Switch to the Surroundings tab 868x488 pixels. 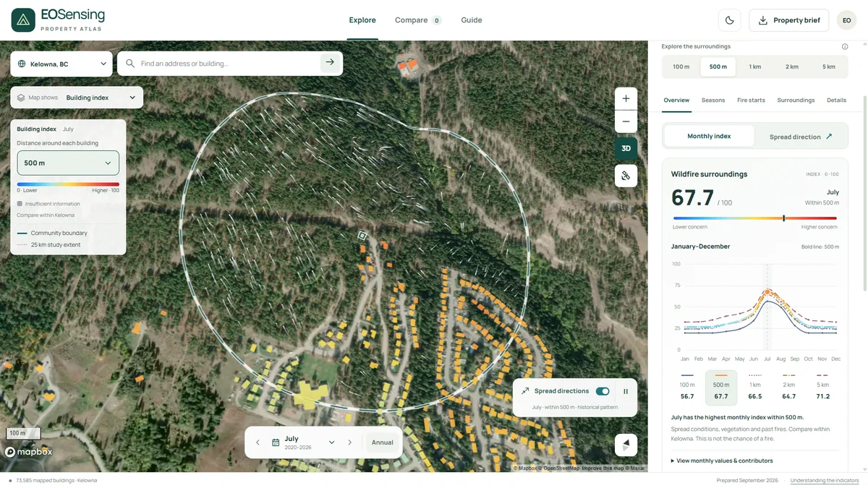click(x=796, y=100)
